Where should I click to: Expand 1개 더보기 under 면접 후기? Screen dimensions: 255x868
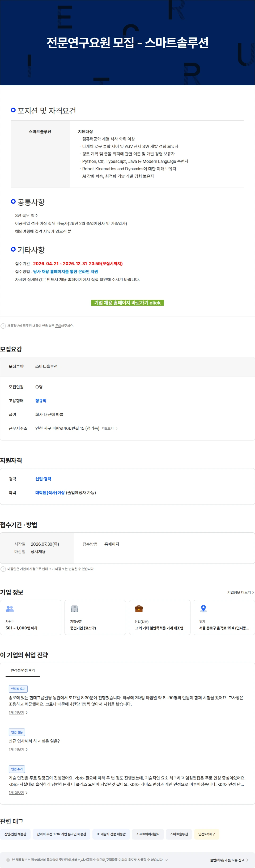tap(18, 793)
